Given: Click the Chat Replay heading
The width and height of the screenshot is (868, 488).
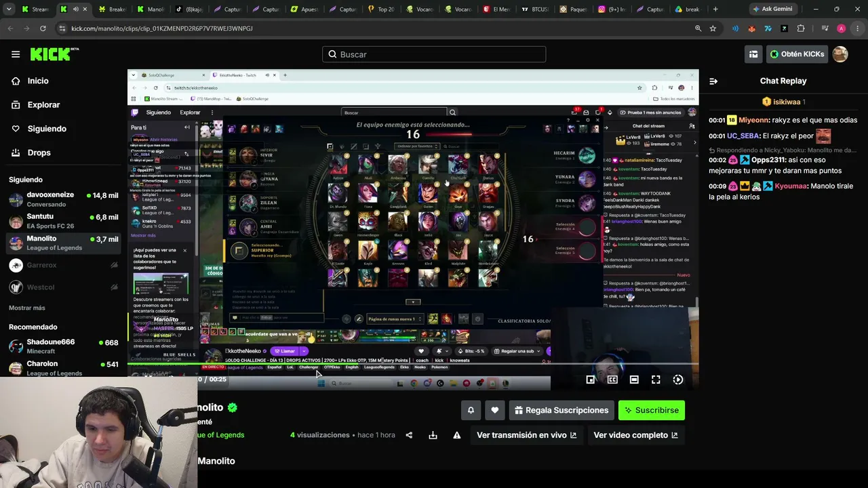Looking at the screenshot, I should pyautogui.click(x=783, y=81).
